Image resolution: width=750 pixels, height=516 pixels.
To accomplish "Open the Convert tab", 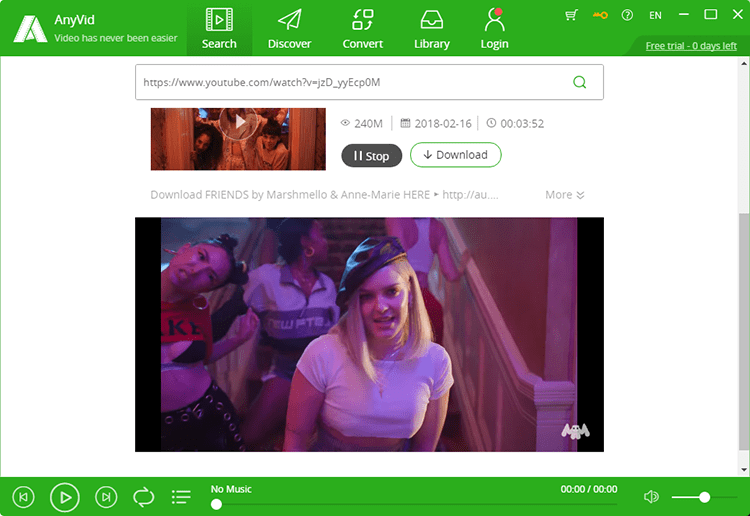I will [363, 29].
